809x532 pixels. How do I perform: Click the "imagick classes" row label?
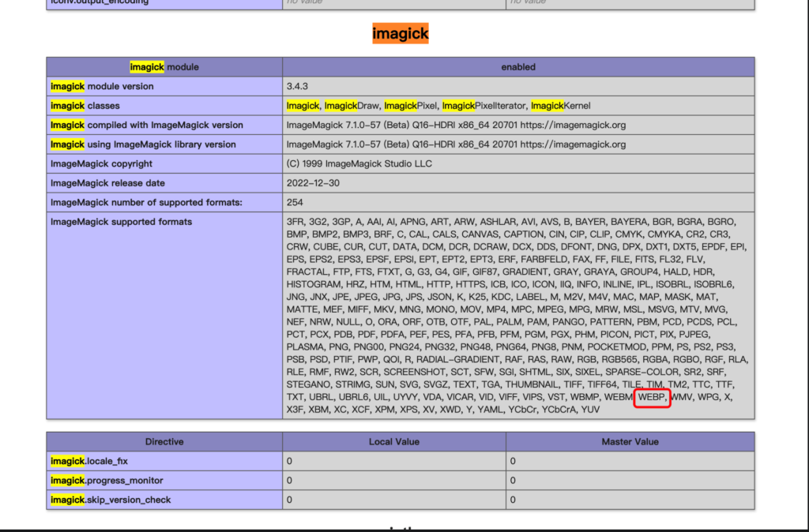pyautogui.click(x=91, y=106)
